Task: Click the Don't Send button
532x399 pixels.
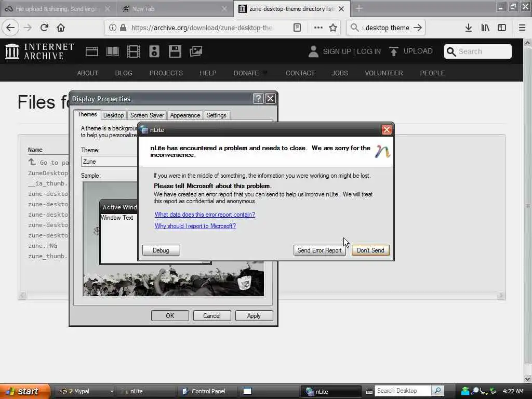Action: point(370,250)
